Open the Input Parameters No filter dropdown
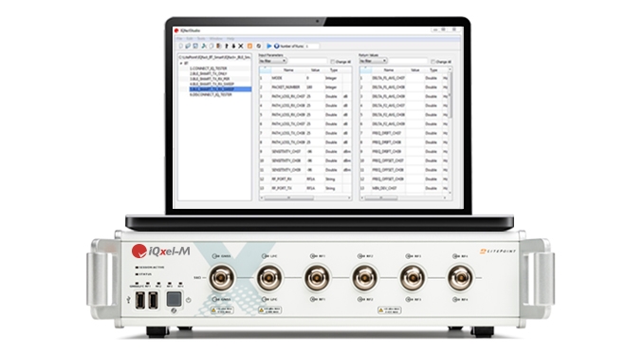Image resolution: width=644 pixels, height=355 pixels. pos(273,61)
